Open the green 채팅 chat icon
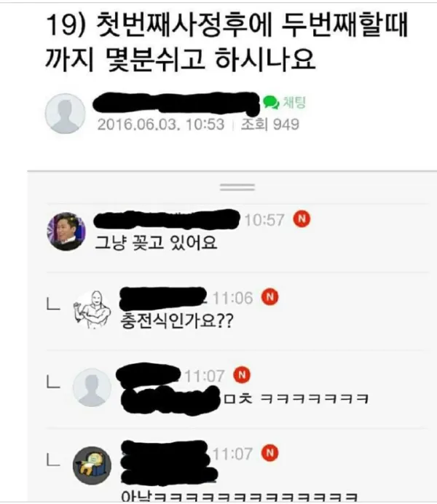 click(284, 103)
